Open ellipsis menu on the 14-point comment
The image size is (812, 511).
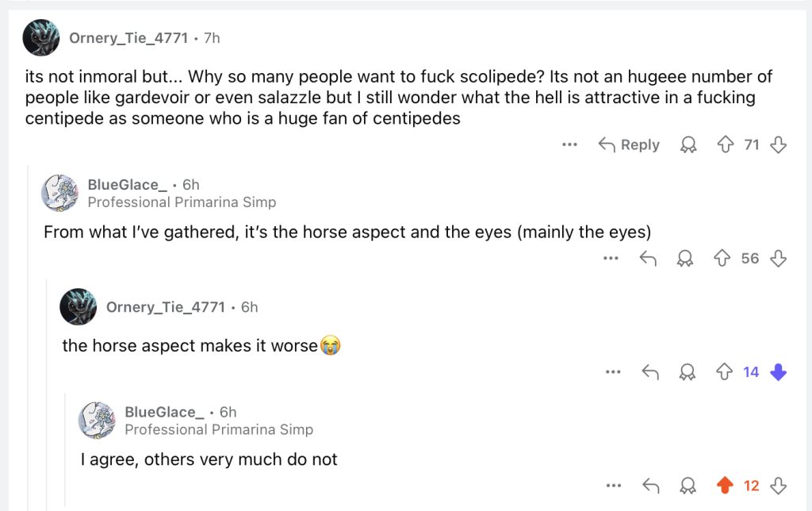click(x=611, y=371)
